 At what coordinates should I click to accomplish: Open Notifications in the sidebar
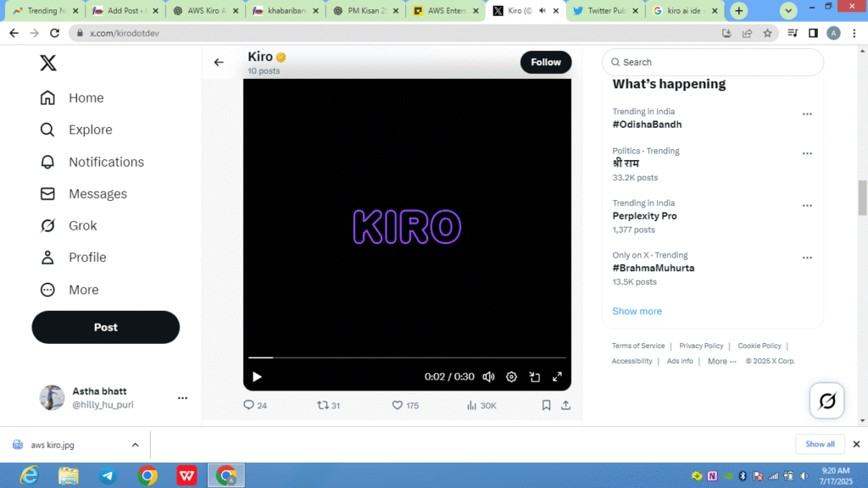92,162
